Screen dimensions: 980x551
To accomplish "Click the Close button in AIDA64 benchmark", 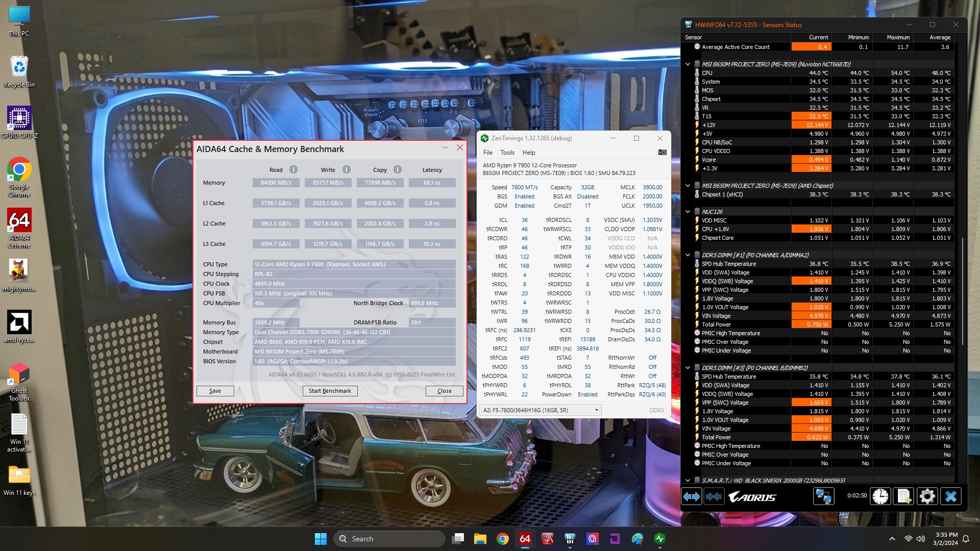I will click(x=445, y=391).
